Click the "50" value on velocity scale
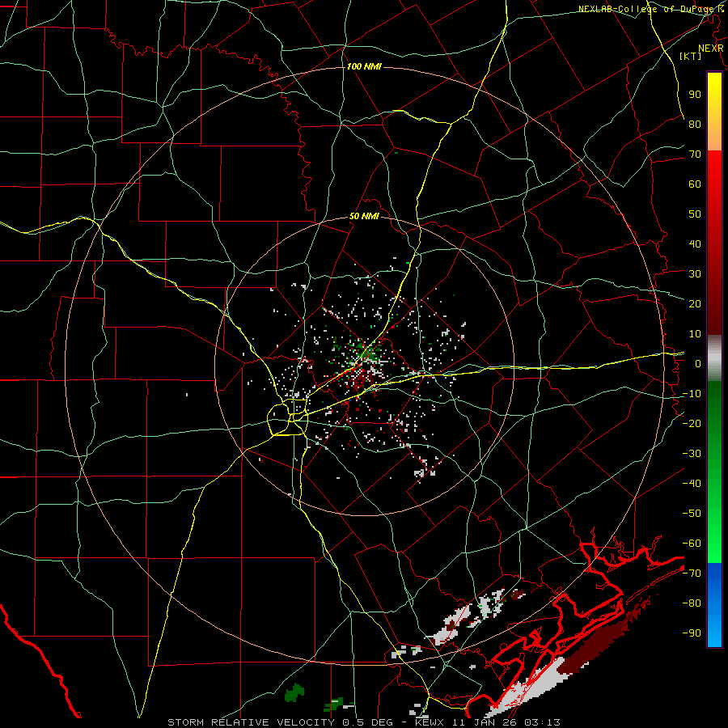This screenshot has height=728, width=728. click(x=695, y=214)
